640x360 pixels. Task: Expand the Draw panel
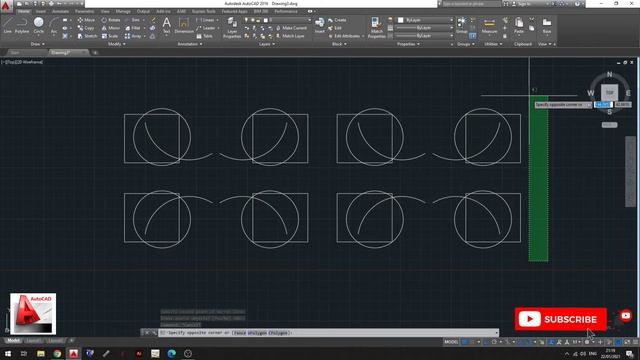pos(38,44)
